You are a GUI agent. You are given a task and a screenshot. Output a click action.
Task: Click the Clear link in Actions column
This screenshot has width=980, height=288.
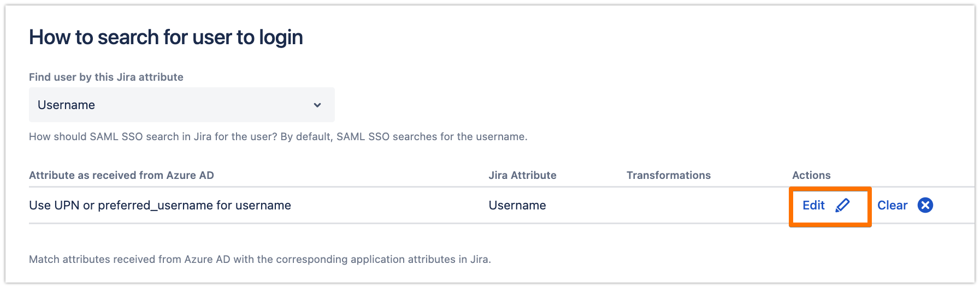[x=892, y=205]
